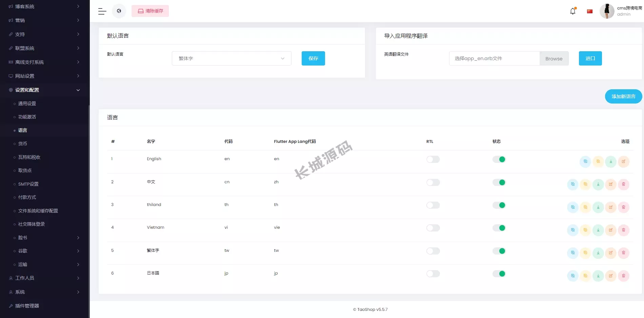Viewport: 644px width, 318px height.
Task: Open the default language dropdown
Action: pos(232,58)
